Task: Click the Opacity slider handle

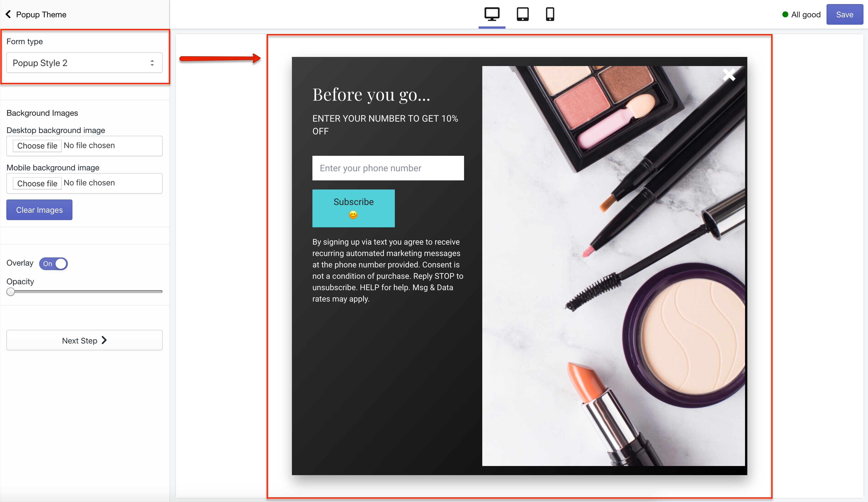Action: 11,292
